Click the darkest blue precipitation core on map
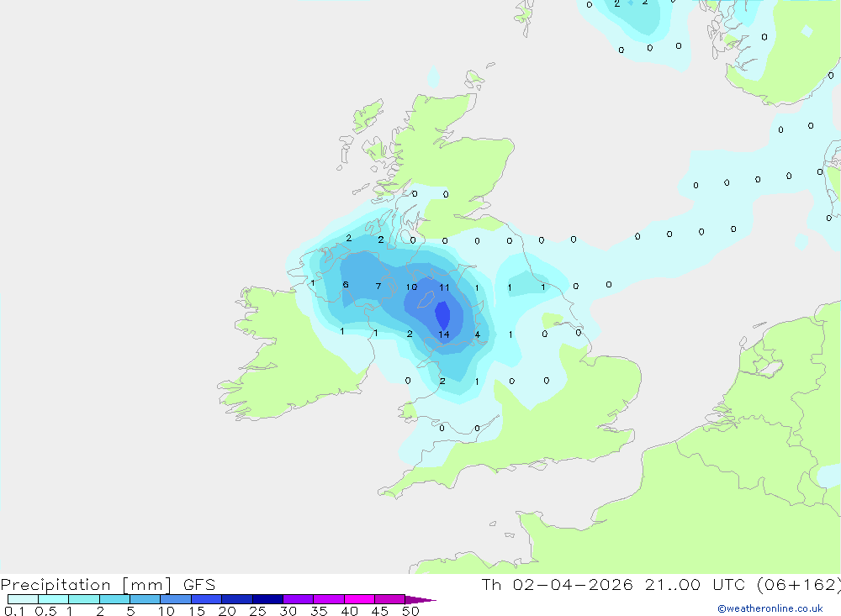The height and width of the screenshot is (616, 841). pos(442,314)
